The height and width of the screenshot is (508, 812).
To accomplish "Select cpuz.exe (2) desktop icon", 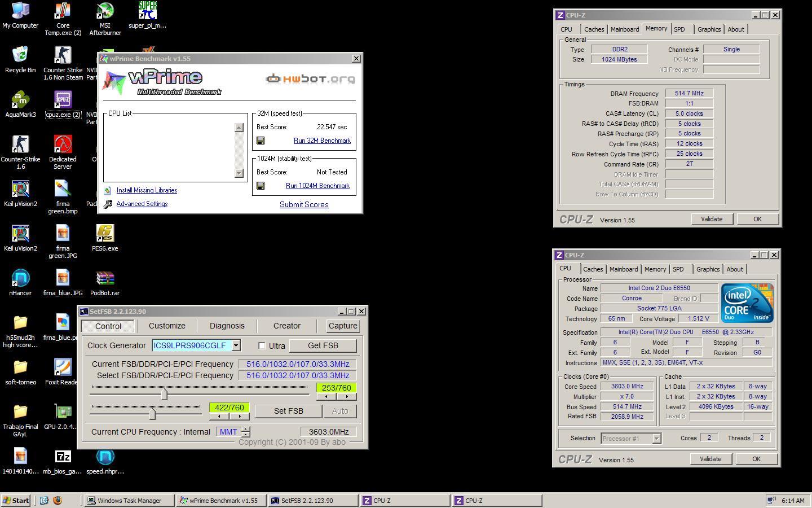I will [63, 104].
